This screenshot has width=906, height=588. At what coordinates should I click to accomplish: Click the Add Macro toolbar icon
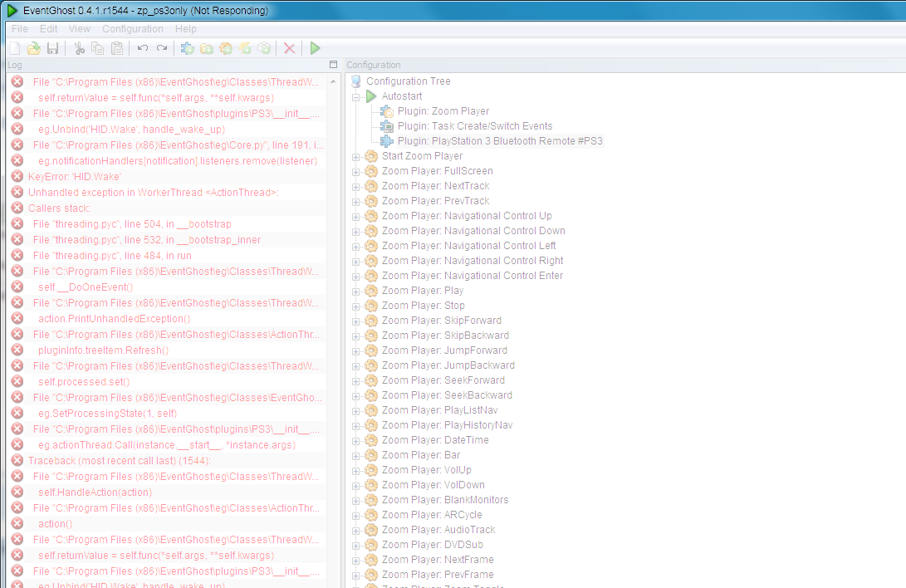pos(225,48)
